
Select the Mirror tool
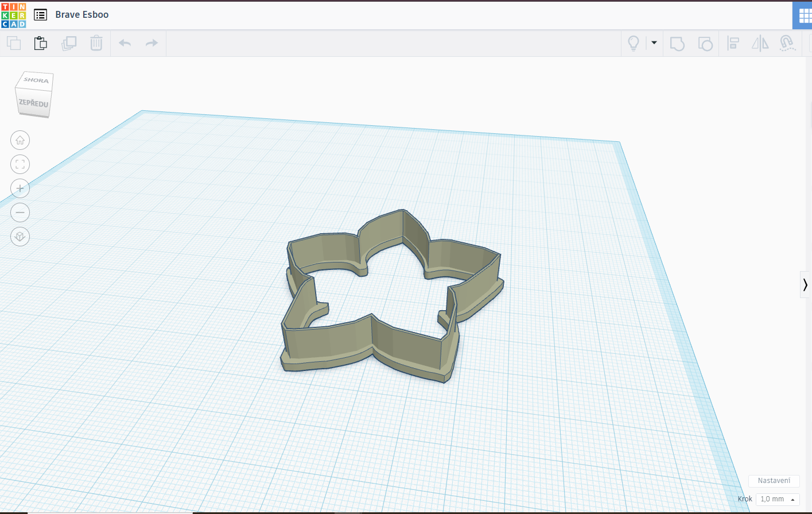click(760, 44)
